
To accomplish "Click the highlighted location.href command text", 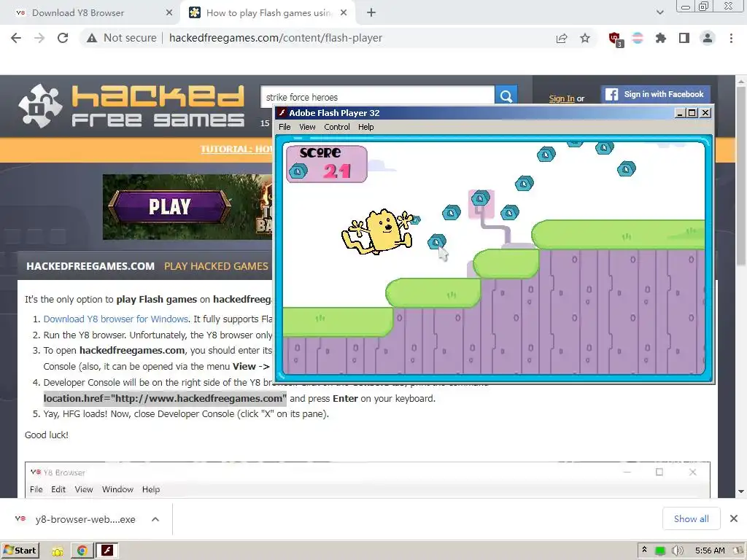I will point(165,399).
